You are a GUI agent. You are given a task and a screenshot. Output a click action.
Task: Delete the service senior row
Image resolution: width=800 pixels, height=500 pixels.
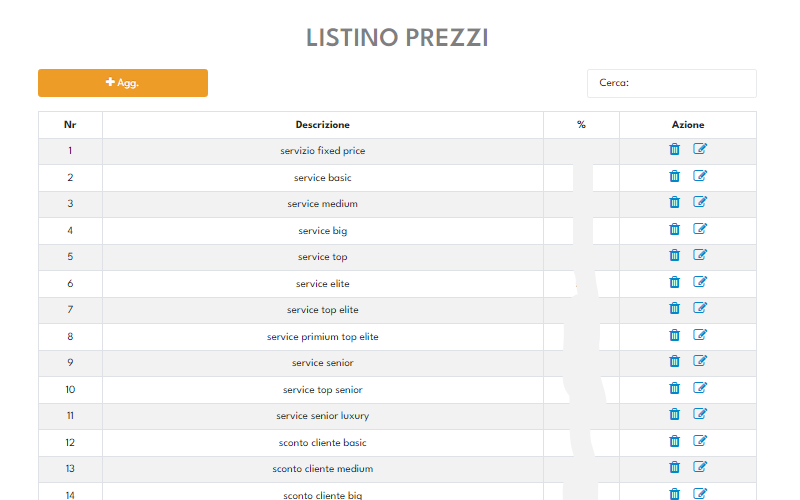pyautogui.click(x=674, y=361)
